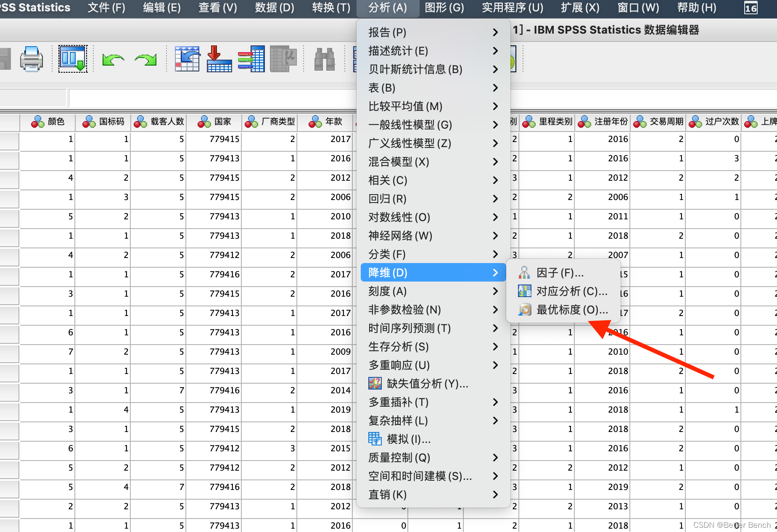Choose 对应分析 (C)... from the submenu
Image resolution: width=777 pixels, height=532 pixels.
click(563, 291)
